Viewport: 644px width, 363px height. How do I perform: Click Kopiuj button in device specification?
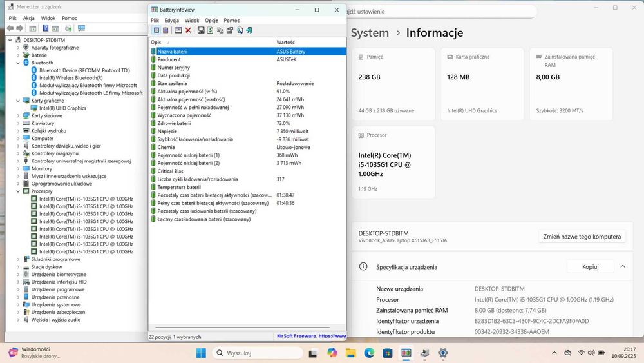590,267
